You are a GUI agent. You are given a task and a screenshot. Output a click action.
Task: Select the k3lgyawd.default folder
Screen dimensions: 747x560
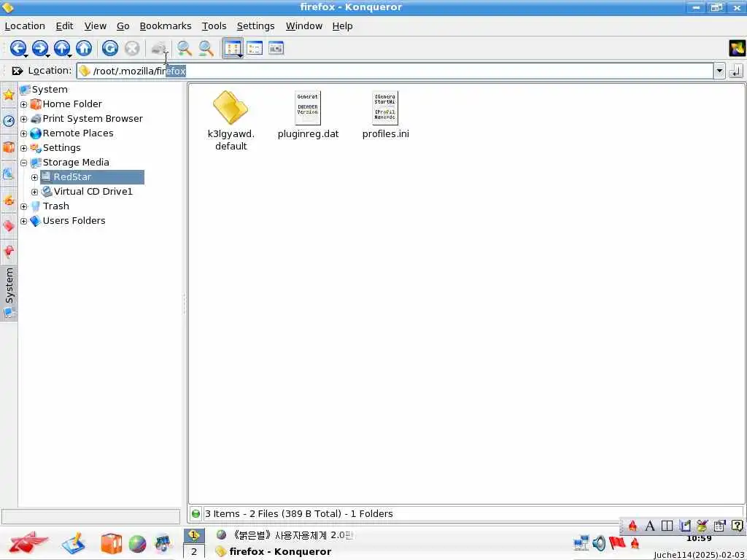pos(231,121)
